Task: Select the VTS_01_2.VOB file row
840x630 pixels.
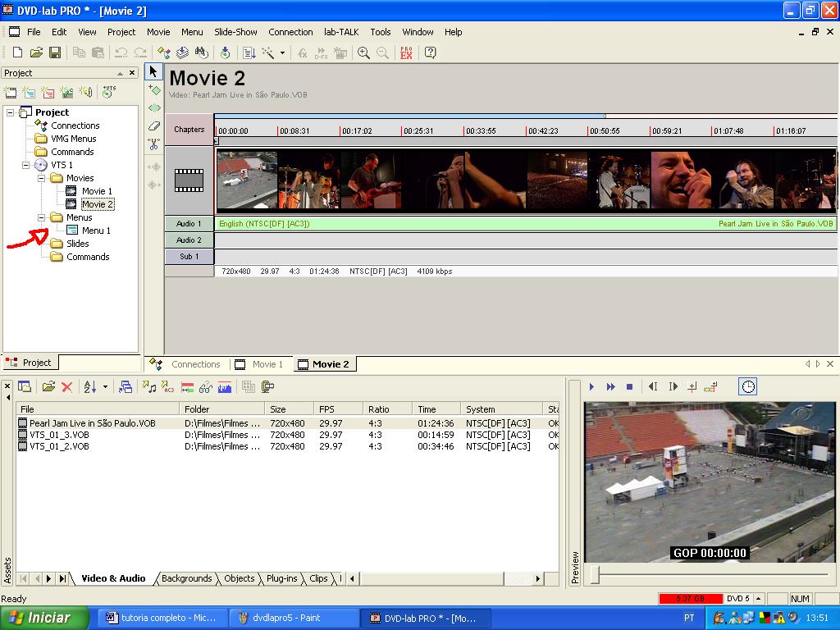Action: click(x=287, y=446)
